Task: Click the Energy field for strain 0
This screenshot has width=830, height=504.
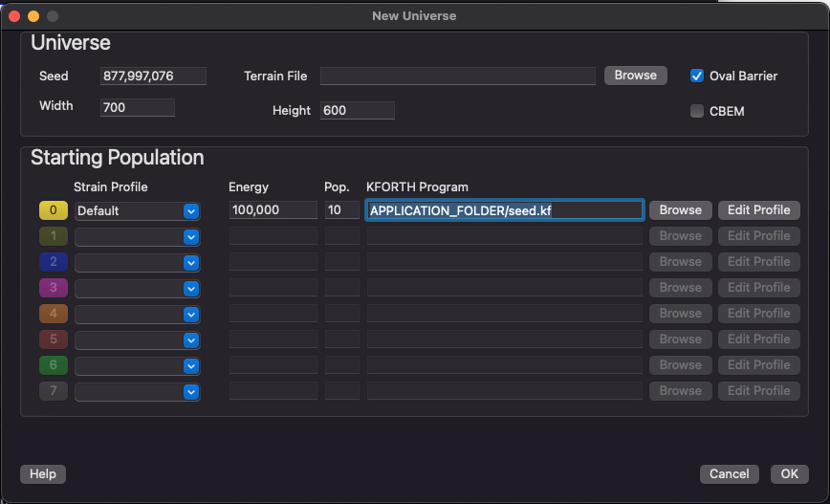Action: [x=273, y=209]
